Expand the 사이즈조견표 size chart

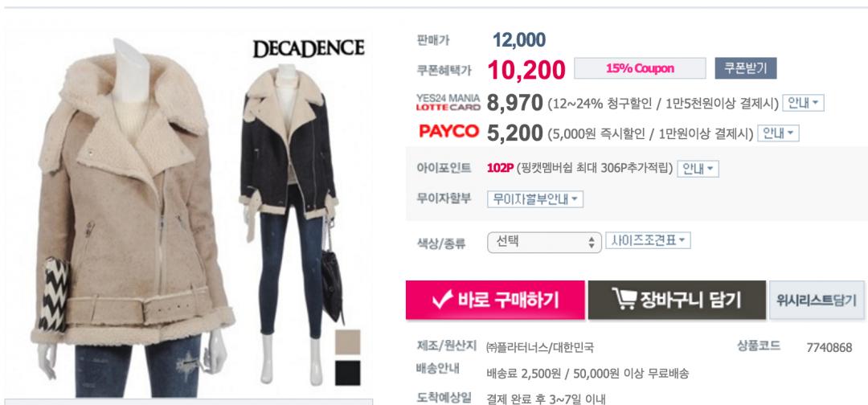click(648, 241)
